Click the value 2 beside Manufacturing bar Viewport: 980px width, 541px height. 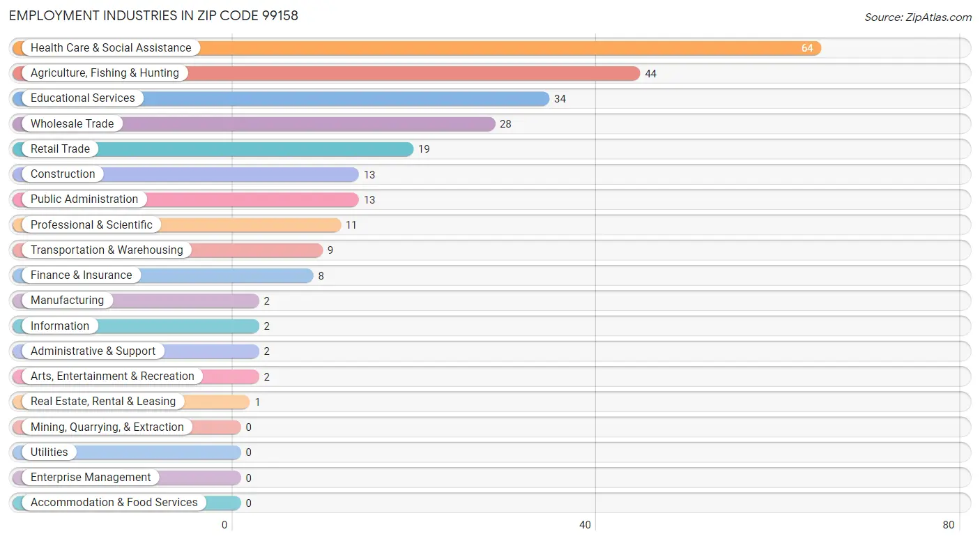click(x=266, y=302)
